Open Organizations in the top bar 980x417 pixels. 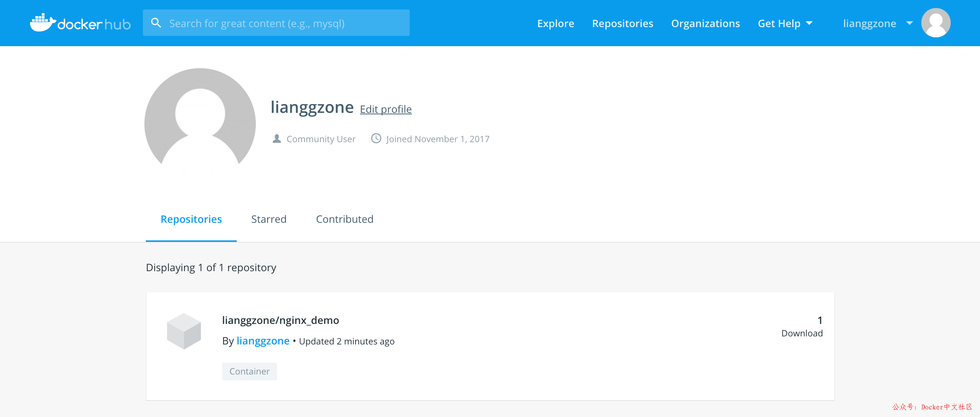tap(705, 23)
